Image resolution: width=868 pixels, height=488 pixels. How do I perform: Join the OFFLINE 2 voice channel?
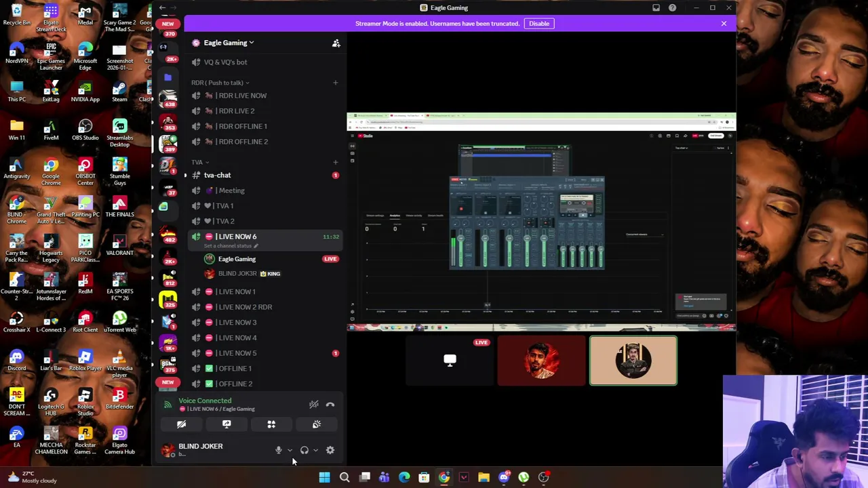(265, 384)
